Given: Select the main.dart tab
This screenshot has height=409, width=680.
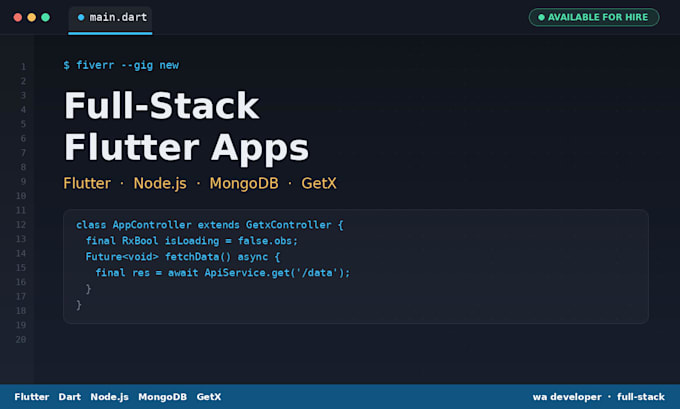Looking at the screenshot, I should (x=110, y=19).
